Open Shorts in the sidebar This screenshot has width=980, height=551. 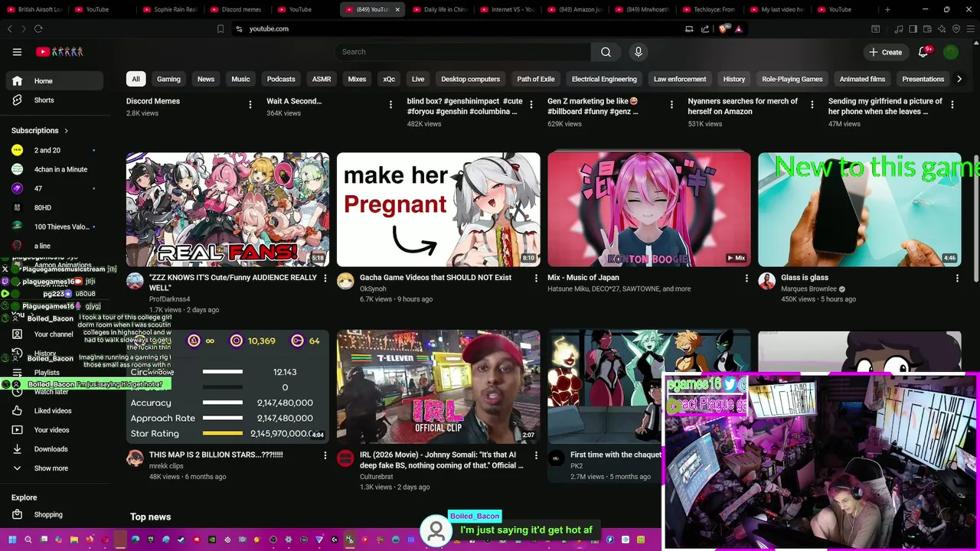coord(54,100)
